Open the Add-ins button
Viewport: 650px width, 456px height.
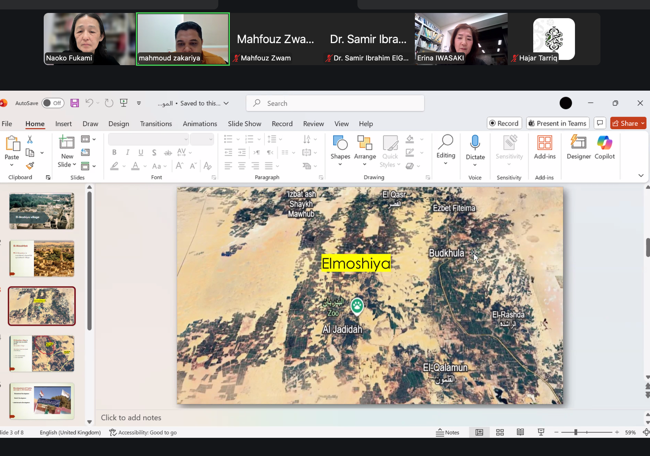point(544,148)
